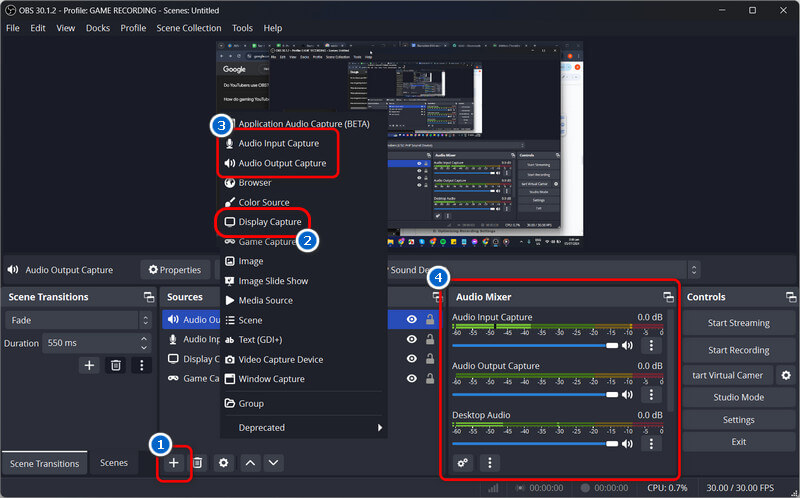This screenshot has width=800, height=498.
Task: Open source properties gear in Sources toolbar
Action: click(x=223, y=463)
